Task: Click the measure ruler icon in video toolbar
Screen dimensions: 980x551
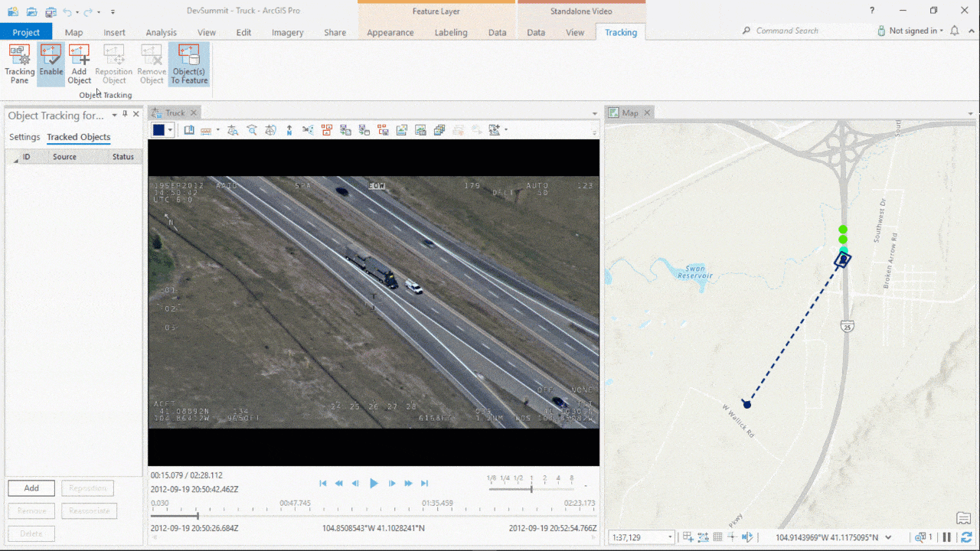Action: [206, 130]
